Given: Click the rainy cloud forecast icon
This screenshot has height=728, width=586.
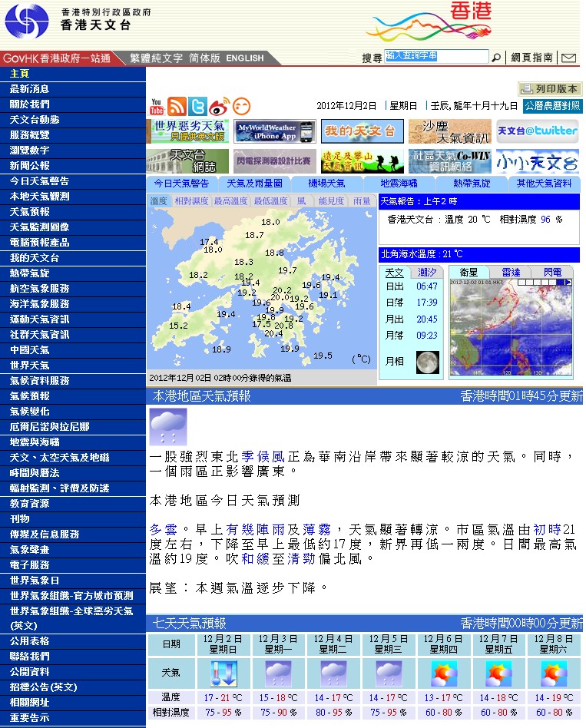Looking at the screenshot, I should (168, 427).
